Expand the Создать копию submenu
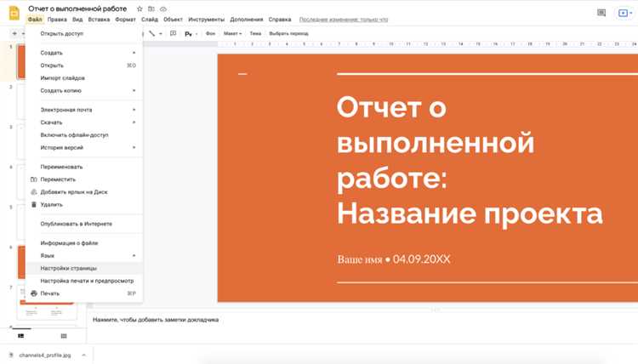Screen dimensions: 638x364 point(84,91)
